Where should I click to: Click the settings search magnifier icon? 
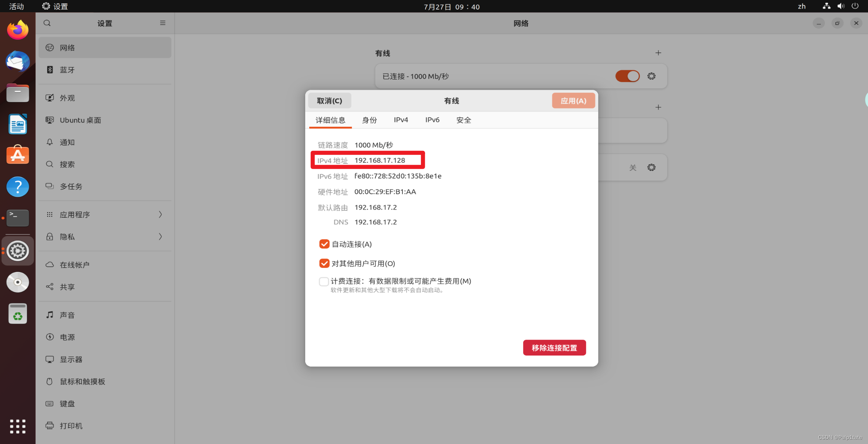[47, 23]
